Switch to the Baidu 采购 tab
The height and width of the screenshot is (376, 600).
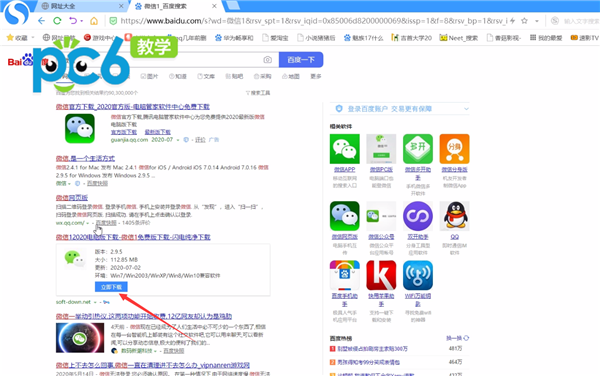pyautogui.click(x=262, y=77)
